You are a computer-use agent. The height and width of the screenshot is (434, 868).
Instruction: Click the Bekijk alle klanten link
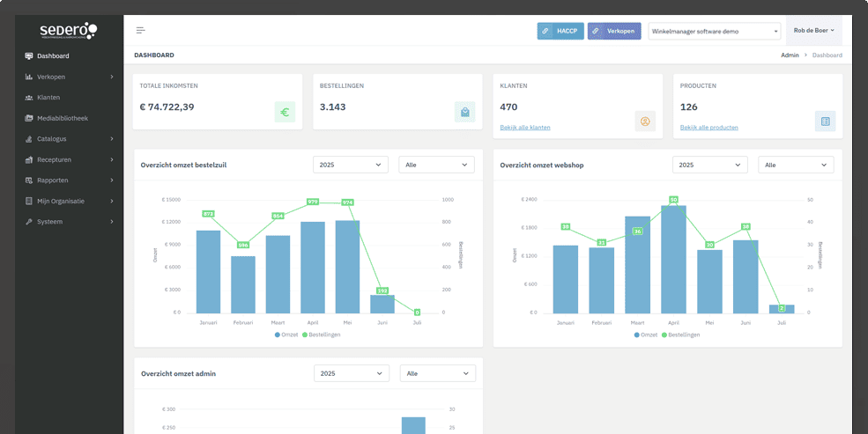525,128
